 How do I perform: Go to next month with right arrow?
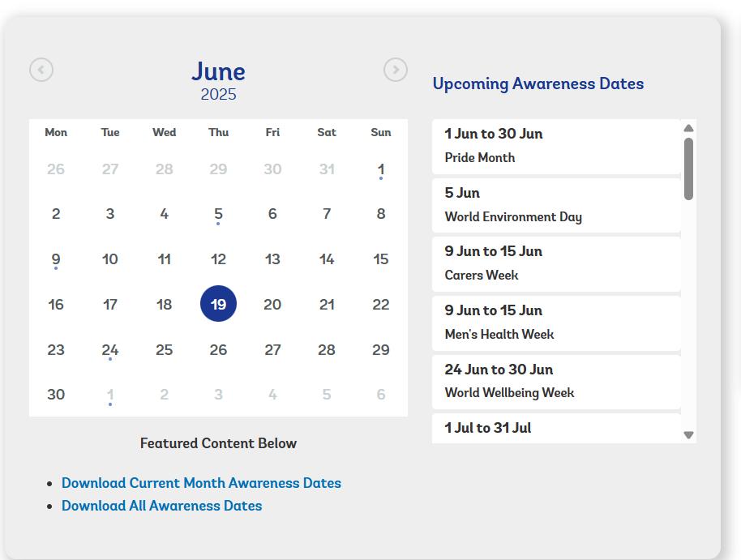(396, 70)
